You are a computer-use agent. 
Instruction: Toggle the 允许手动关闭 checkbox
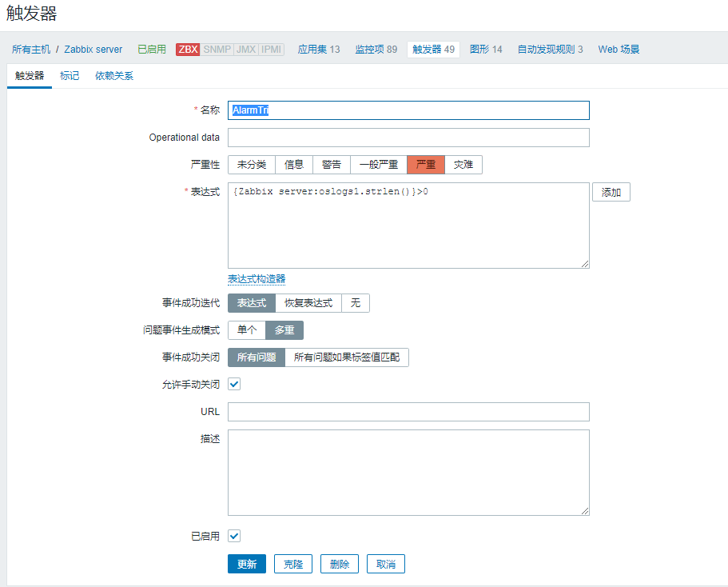[x=234, y=385]
